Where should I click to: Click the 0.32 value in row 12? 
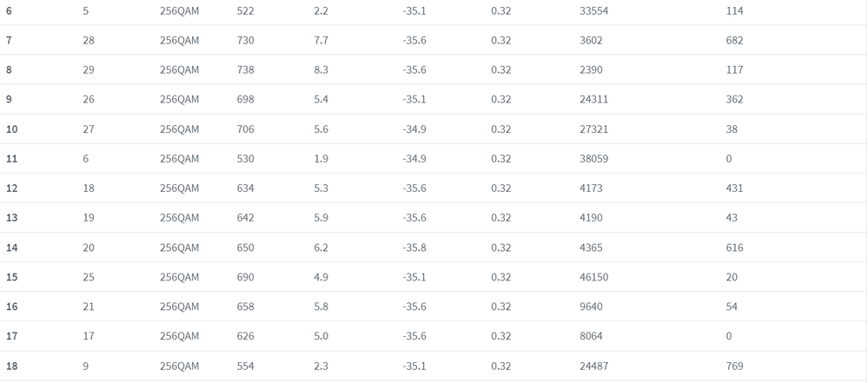tap(501, 188)
